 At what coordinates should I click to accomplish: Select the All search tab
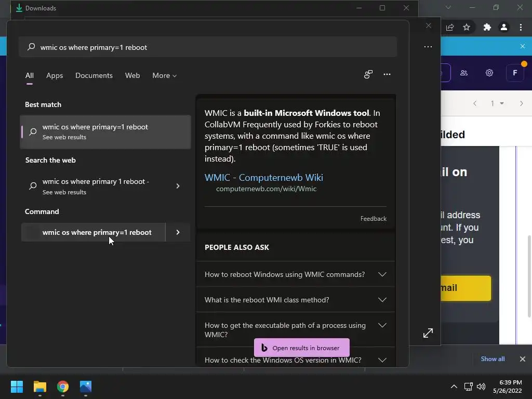30,76
